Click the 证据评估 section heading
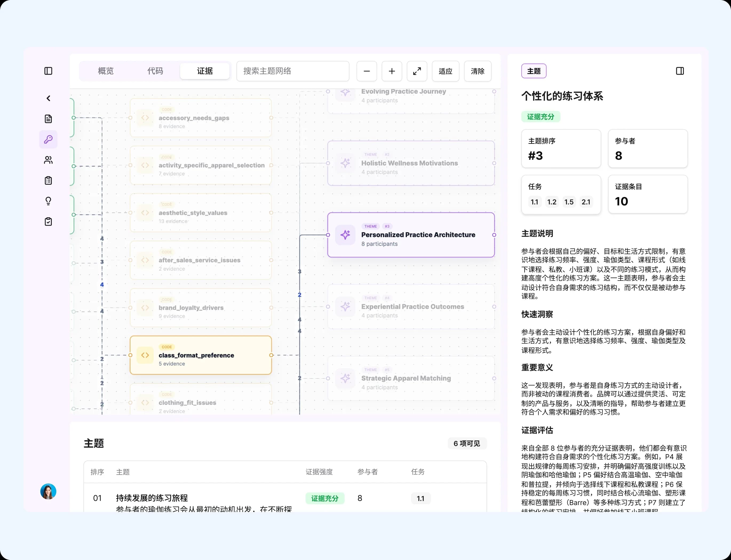731x560 pixels. [537, 430]
